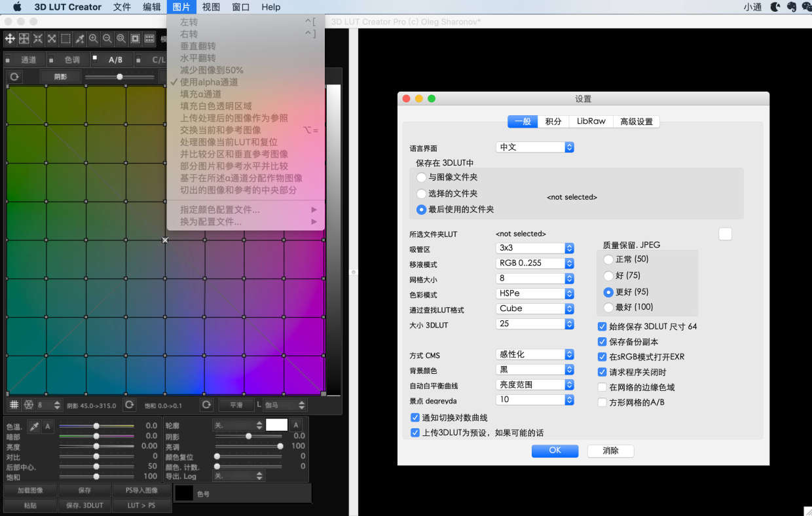Click the PS导入图像 button
The width and height of the screenshot is (812, 516).
click(141, 490)
